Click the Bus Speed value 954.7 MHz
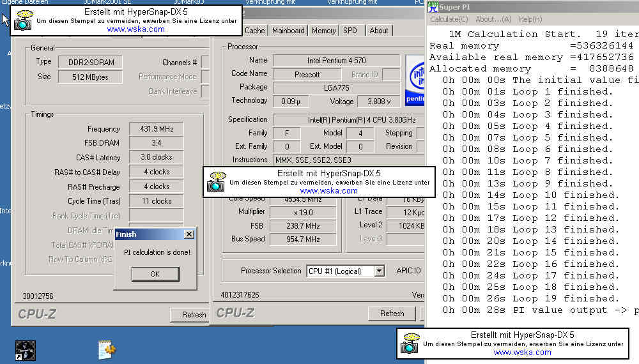This screenshot has width=639, height=364. click(x=303, y=239)
